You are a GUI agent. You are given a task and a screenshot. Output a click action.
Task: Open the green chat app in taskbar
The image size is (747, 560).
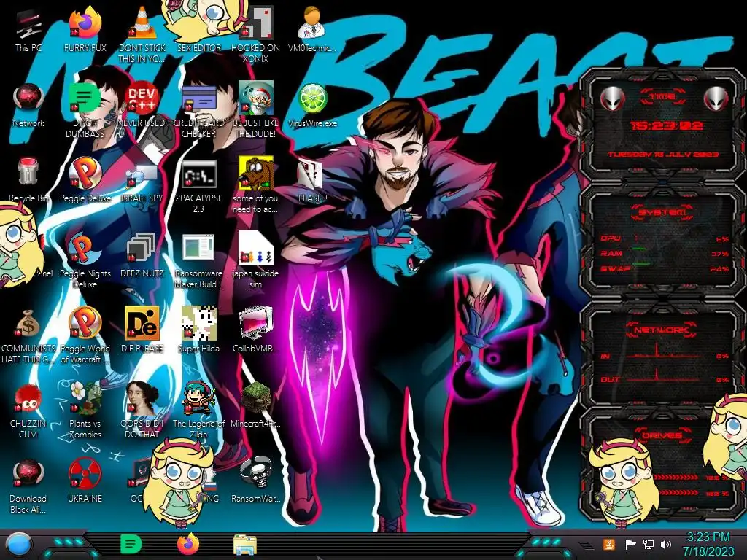tap(131, 544)
